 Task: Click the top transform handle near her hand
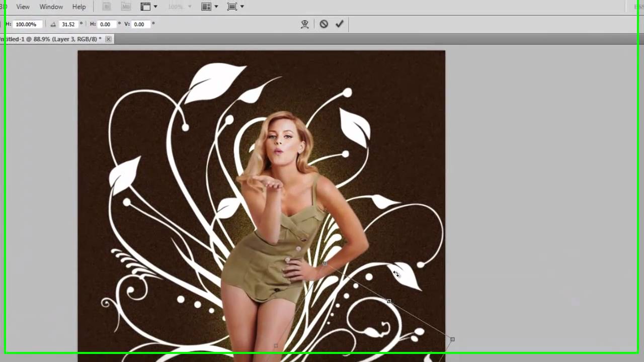point(325,263)
